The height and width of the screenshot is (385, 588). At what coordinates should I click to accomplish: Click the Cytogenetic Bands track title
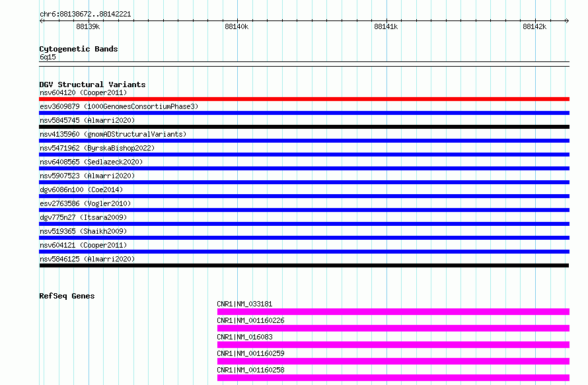79,49
